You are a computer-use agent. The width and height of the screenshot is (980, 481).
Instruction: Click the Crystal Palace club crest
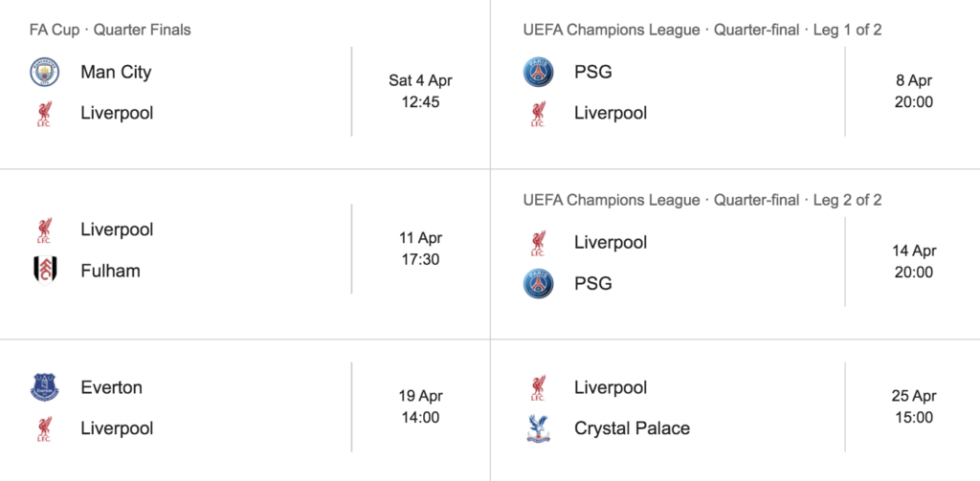coord(538,428)
